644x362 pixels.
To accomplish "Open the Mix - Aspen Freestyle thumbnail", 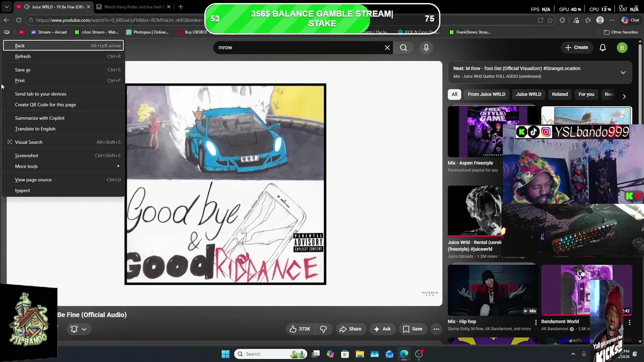I will click(475, 132).
